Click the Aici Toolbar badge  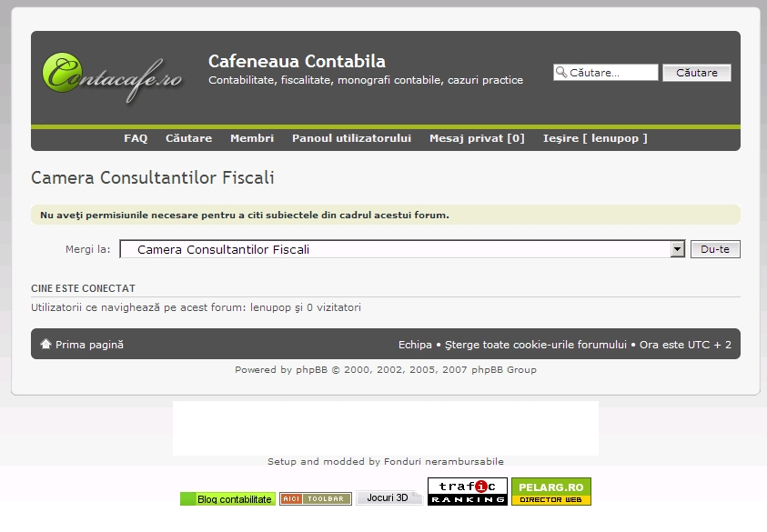coord(314,498)
